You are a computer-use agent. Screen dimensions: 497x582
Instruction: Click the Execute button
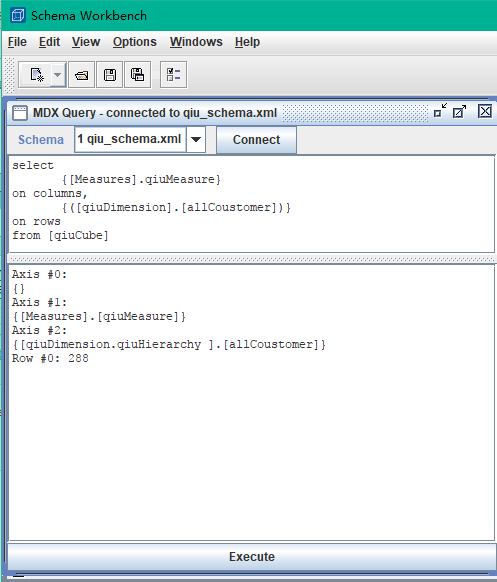252,556
